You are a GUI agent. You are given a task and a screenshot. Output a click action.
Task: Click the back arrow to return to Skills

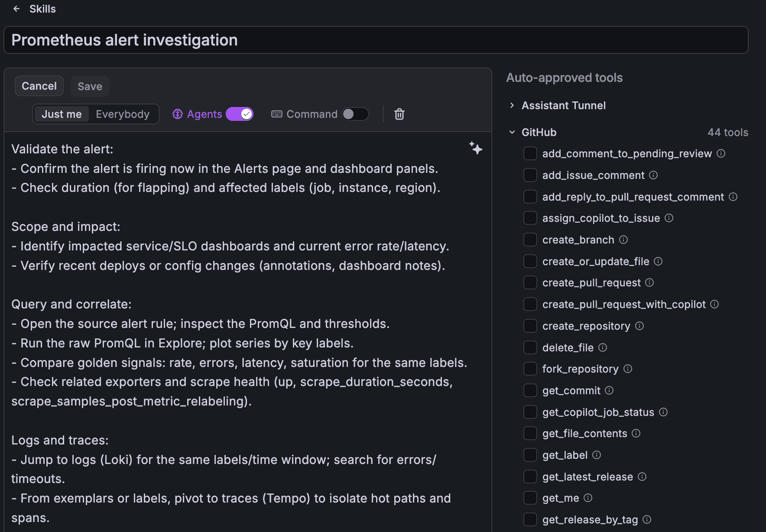pos(16,9)
